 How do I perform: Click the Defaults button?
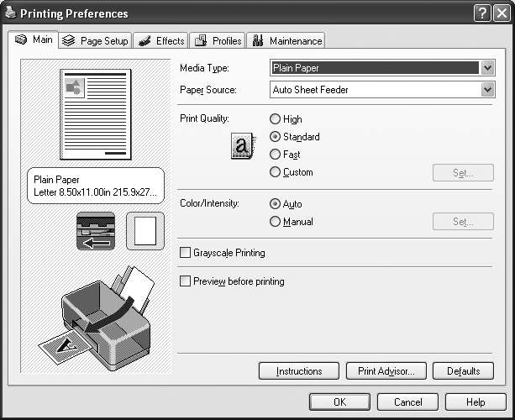(463, 371)
